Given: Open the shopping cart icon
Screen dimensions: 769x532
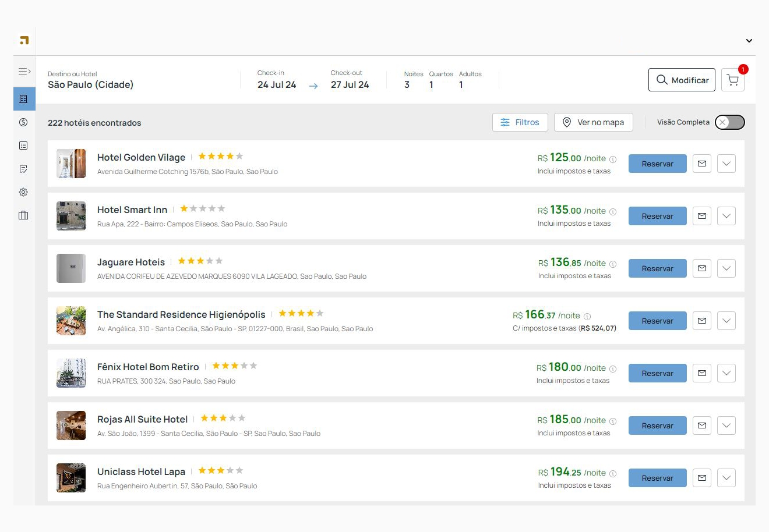Looking at the screenshot, I should click(x=732, y=80).
